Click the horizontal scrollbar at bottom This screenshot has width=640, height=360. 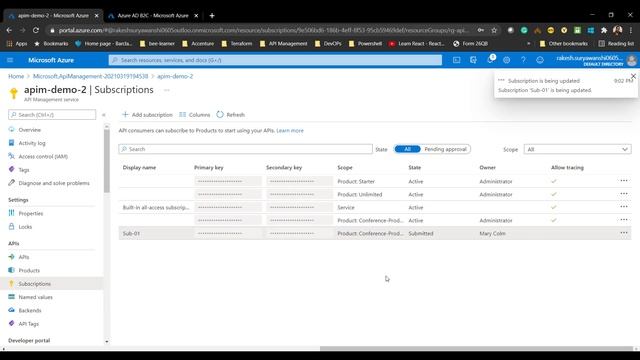point(476,349)
